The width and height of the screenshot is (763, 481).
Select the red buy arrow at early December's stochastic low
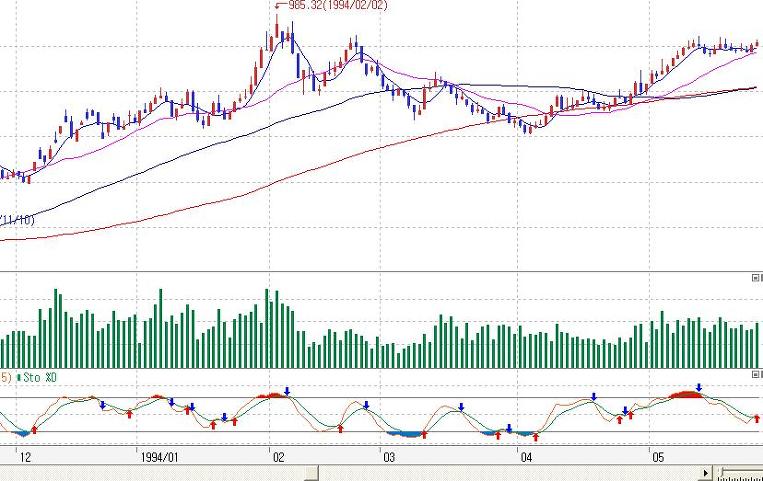coord(34,429)
